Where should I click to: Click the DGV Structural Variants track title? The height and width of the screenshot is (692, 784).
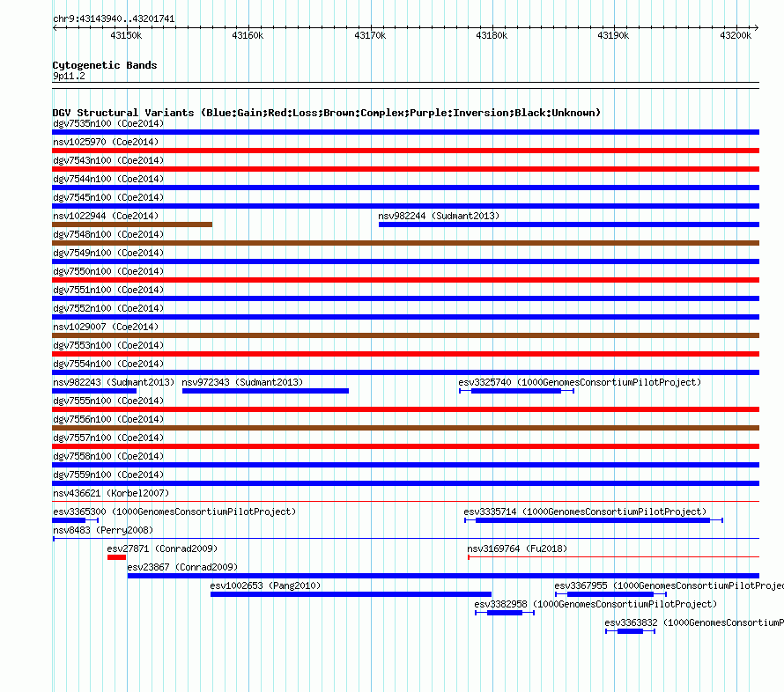pyautogui.click(x=327, y=113)
